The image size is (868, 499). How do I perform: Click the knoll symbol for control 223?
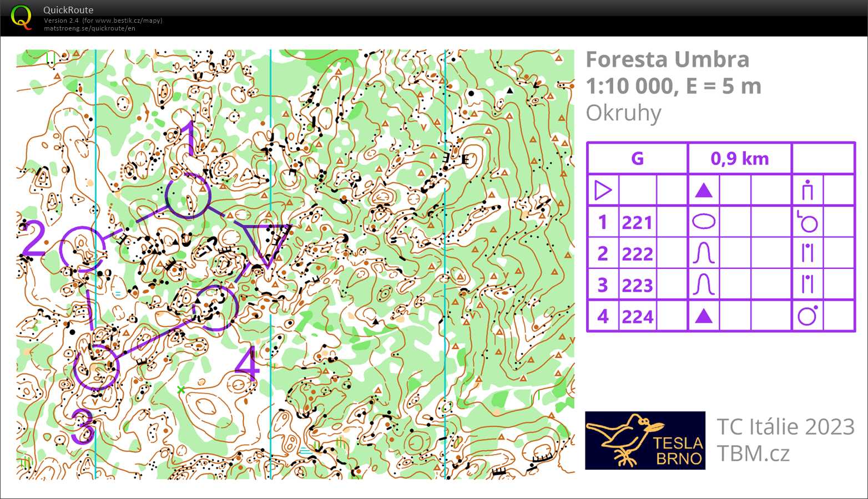click(x=703, y=284)
